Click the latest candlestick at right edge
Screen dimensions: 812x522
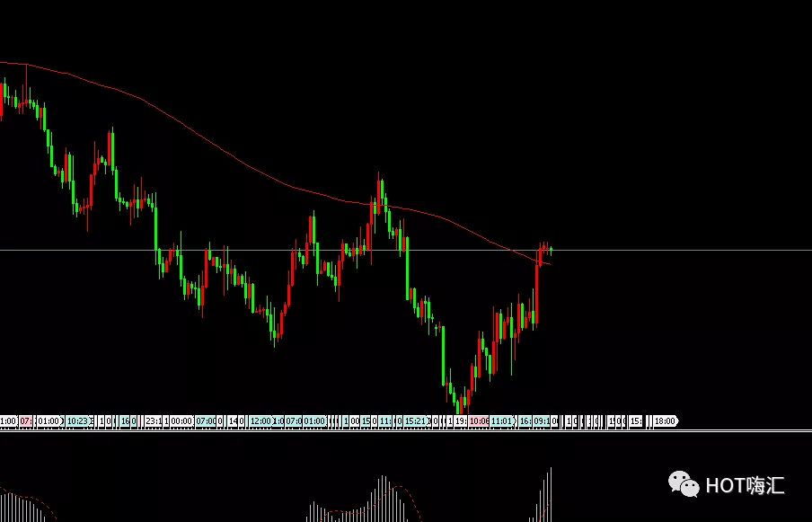click(x=550, y=248)
